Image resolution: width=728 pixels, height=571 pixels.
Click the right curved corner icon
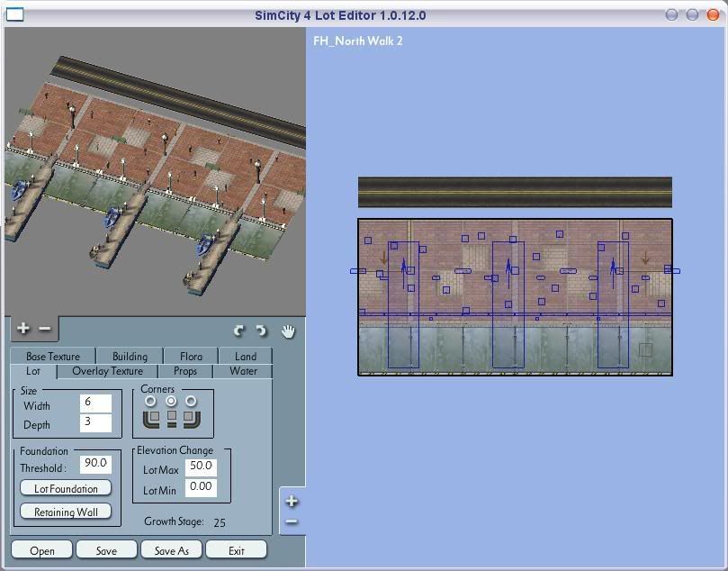(x=192, y=419)
